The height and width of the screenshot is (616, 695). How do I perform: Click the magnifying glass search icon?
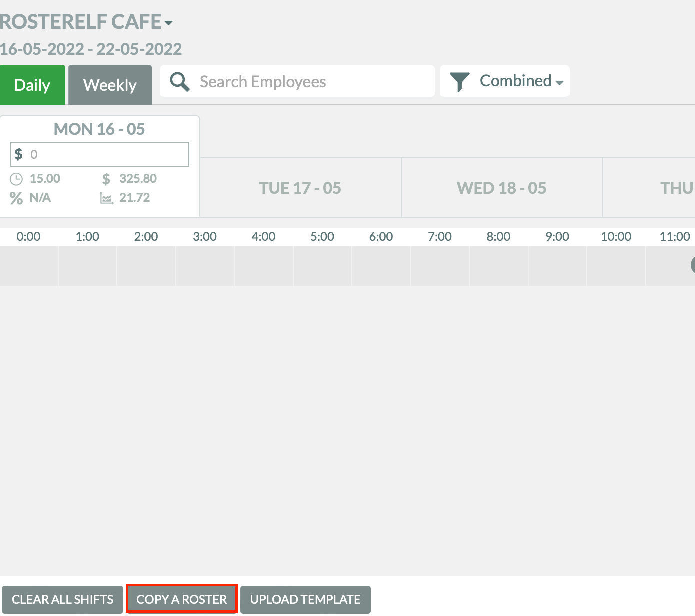(x=180, y=81)
